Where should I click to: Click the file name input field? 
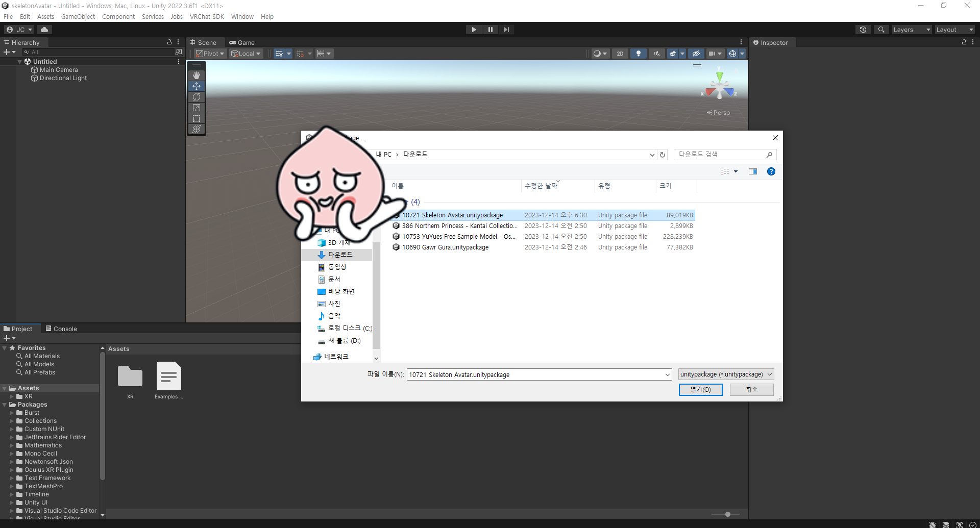[539, 374]
